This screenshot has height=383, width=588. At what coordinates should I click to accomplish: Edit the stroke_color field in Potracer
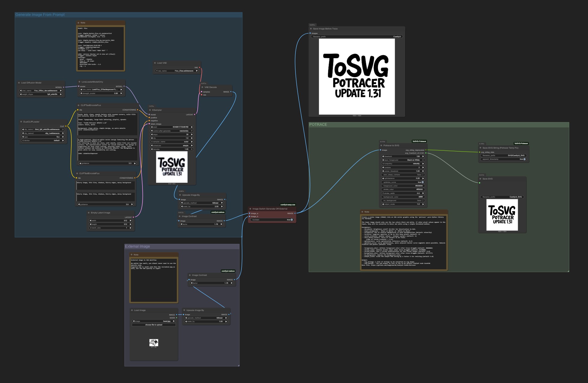coord(403,189)
